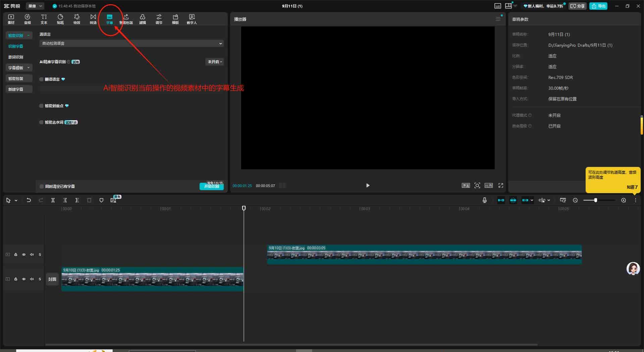
Task: Open the 菜单 dropdown menu
Action: click(35, 6)
